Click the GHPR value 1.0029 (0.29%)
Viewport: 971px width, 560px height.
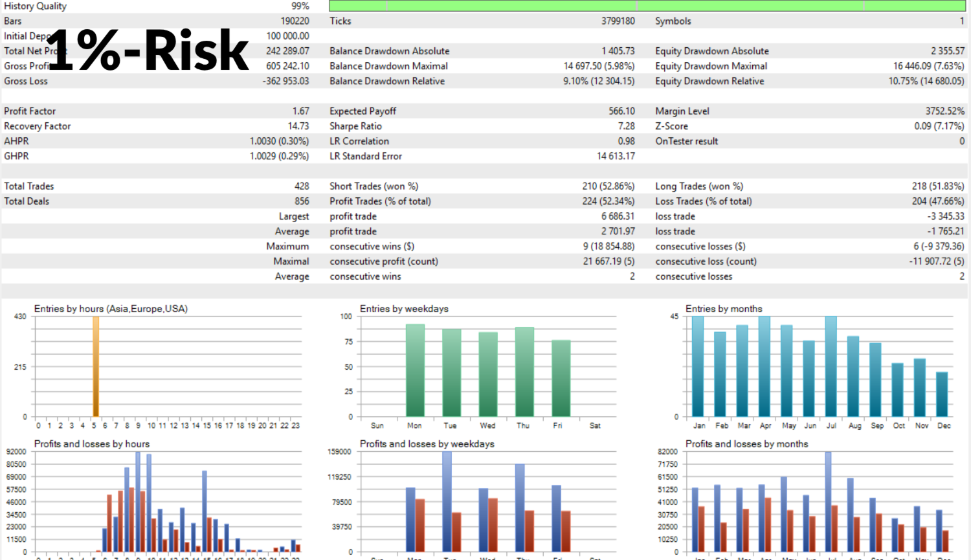coord(280,156)
